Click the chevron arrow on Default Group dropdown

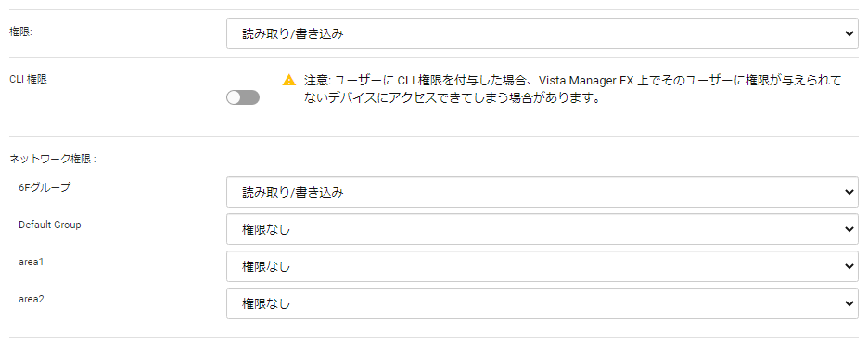click(849, 229)
